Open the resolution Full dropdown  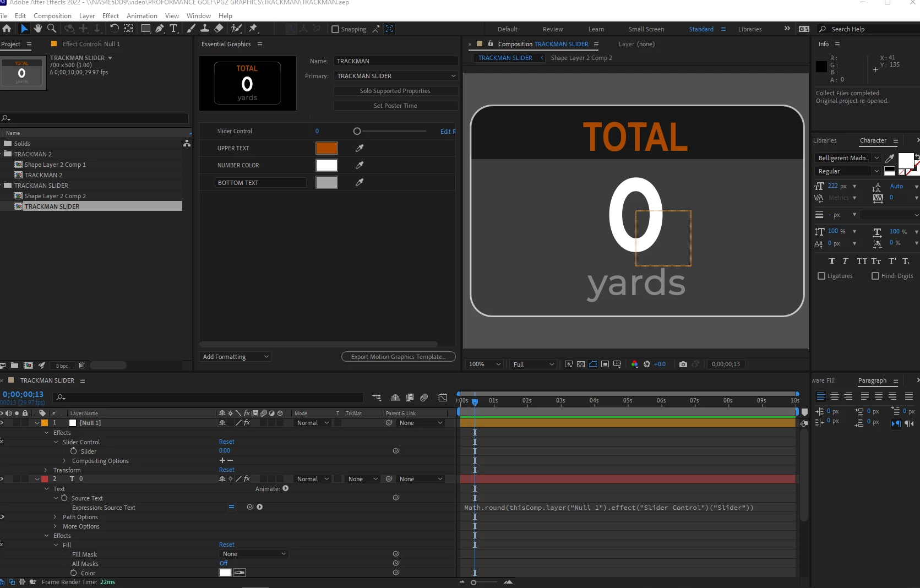click(534, 364)
